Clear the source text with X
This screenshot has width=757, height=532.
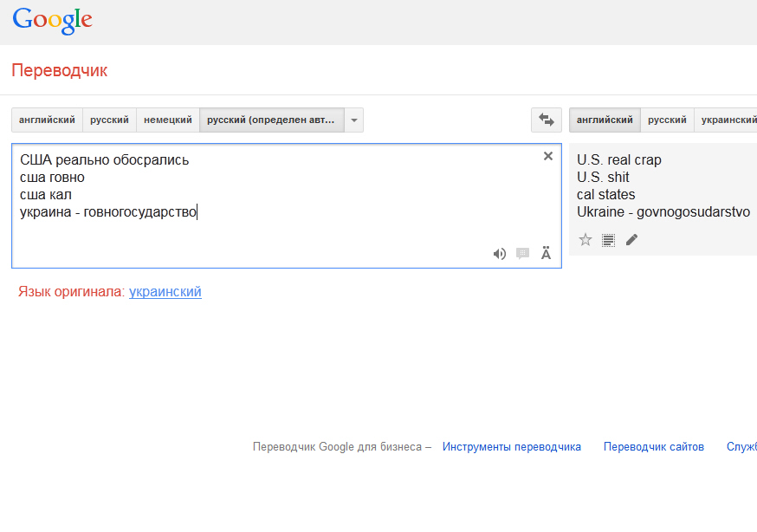[547, 156]
